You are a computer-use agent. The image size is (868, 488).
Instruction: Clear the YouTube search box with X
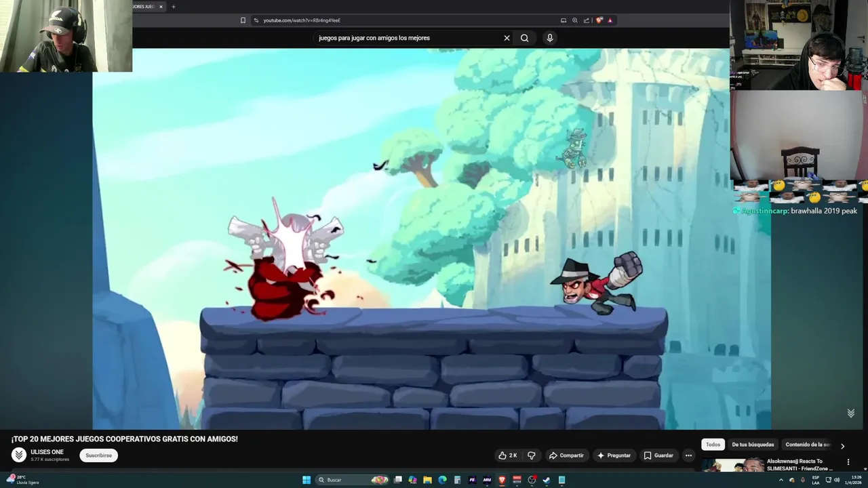[507, 38]
